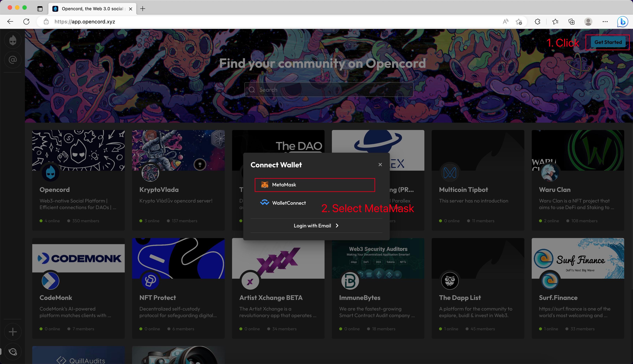Image resolution: width=633 pixels, height=364 pixels.
Task: Click the QuillAudits card banner
Action: coord(78,355)
